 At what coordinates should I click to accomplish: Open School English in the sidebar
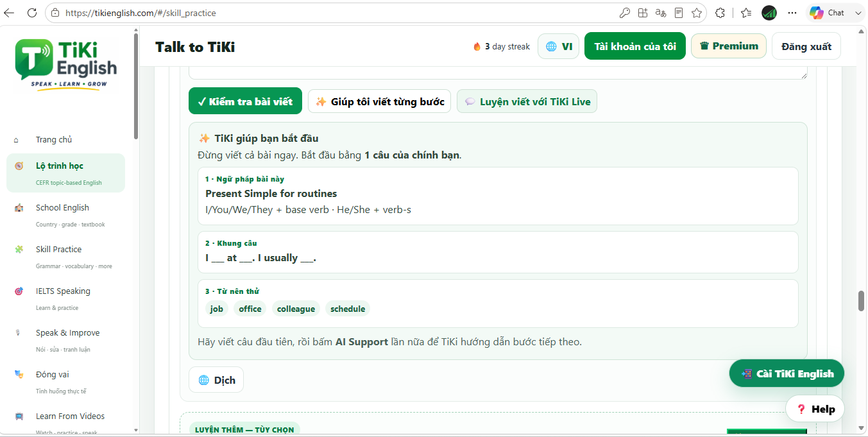click(65, 215)
